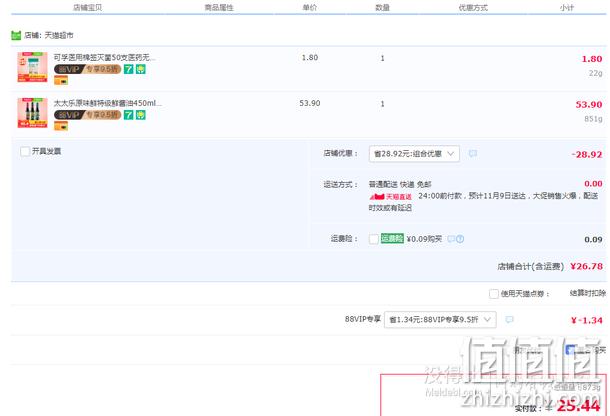Open the 店铺优惠 discount dropdown
This screenshot has height=416, width=610.
[414, 154]
